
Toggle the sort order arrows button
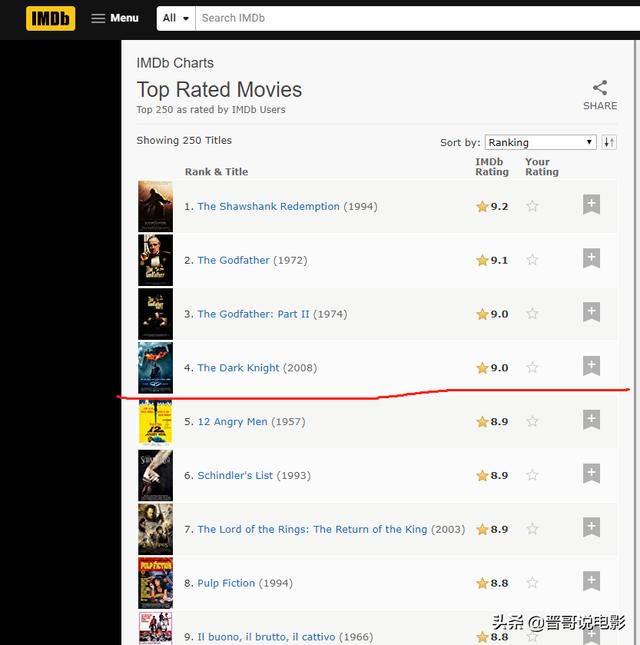tap(609, 142)
